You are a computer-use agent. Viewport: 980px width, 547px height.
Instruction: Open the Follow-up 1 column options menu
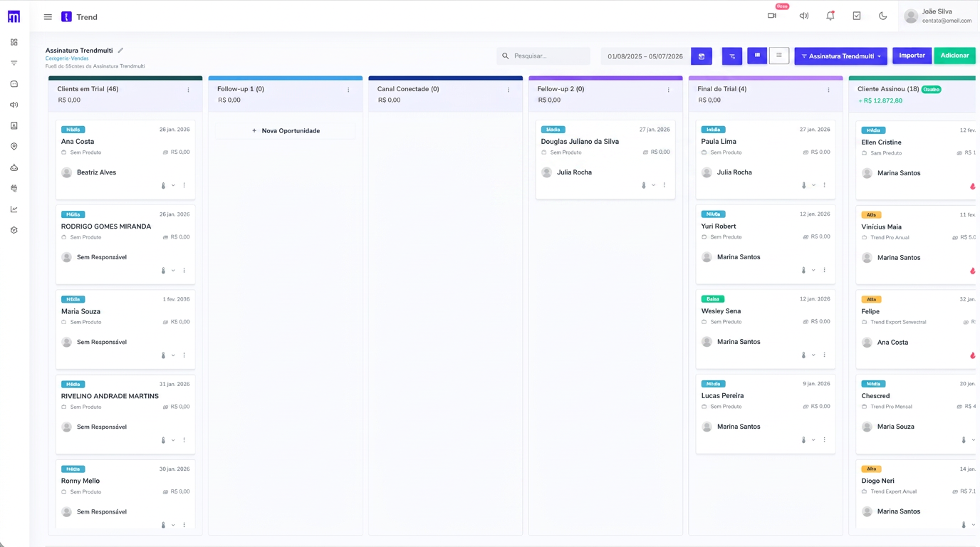point(348,90)
